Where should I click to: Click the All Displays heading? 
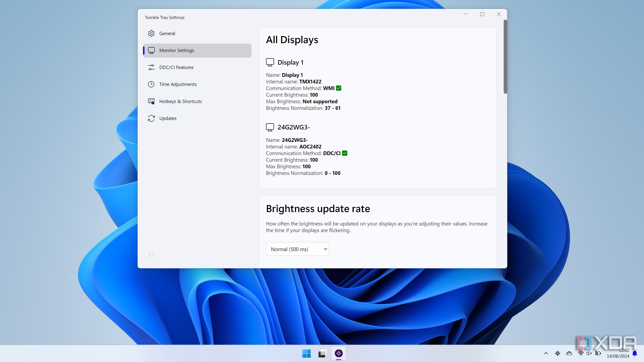coord(292,40)
